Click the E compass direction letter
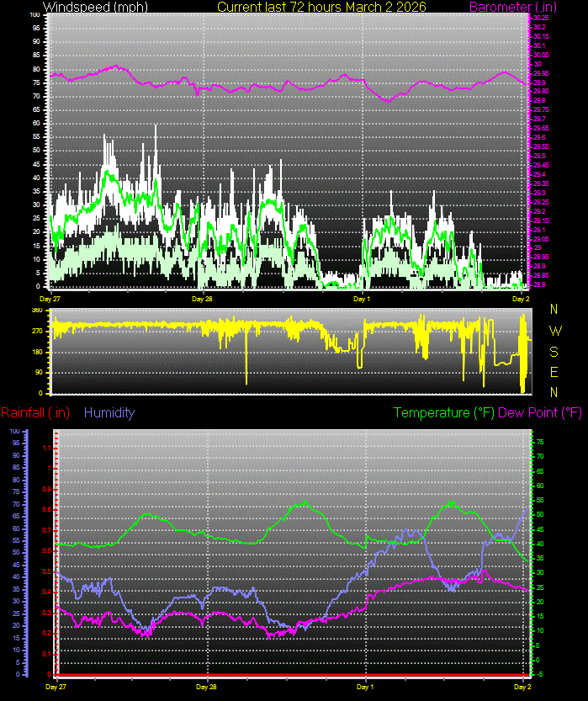This screenshot has width=588, height=701. tap(554, 372)
